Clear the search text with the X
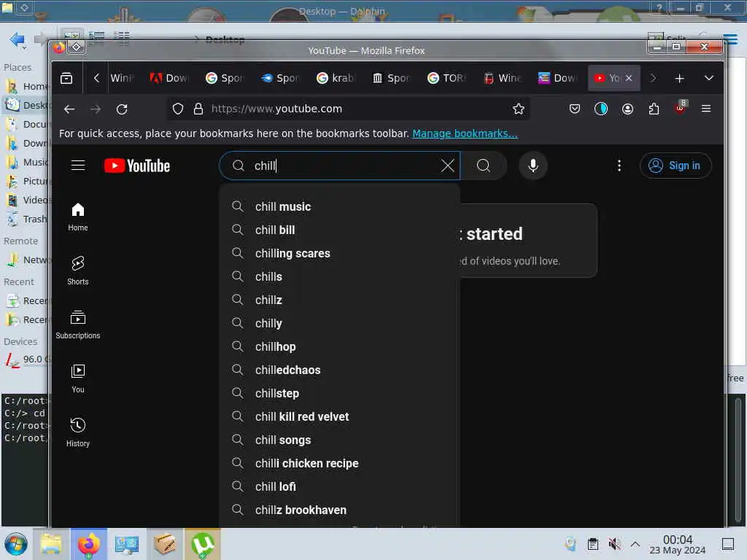The image size is (747, 560). pos(447,166)
